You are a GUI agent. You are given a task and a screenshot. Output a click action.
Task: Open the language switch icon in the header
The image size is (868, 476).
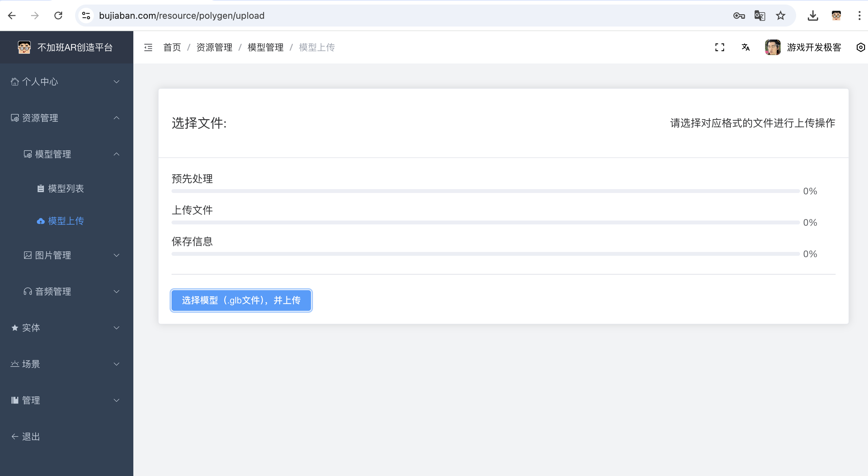(745, 47)
